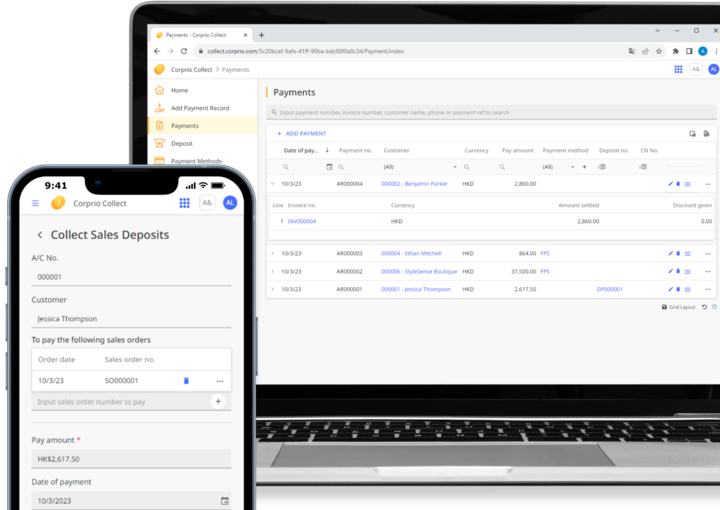This screenshot has width=720, height=510.
Task: Delete payment AR000003 with trash icon
Action: [x=678, y=253]
